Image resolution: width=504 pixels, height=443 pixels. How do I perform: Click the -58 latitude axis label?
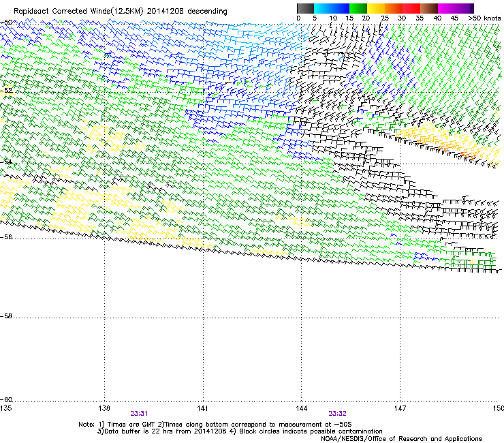tap(6, 316)
